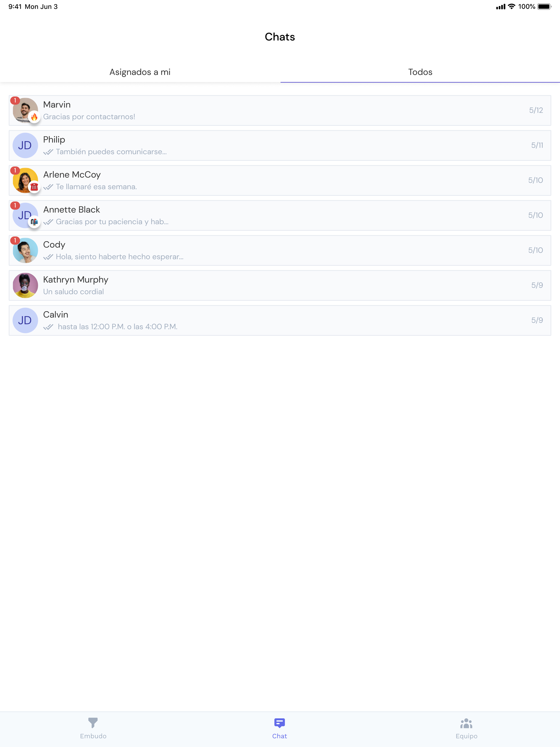560x747 pixels.
Task: Open Philip's conversation
Action: (280, 145)
